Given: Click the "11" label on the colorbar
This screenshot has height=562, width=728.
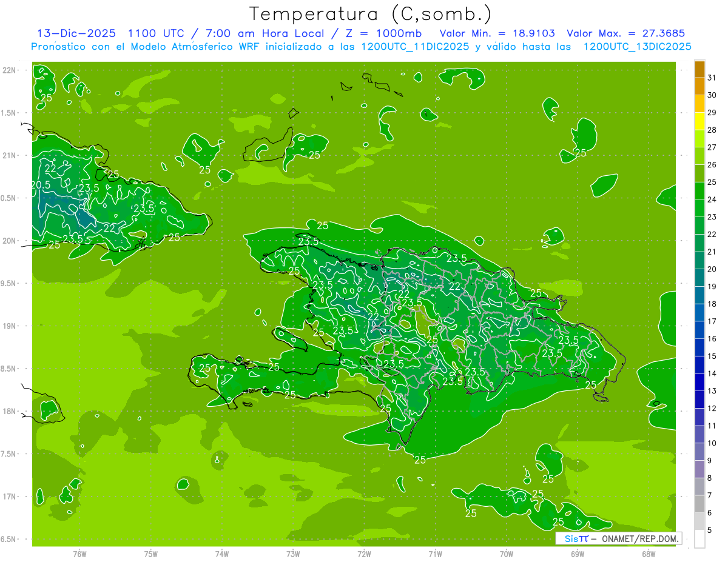Looking at the screenshot, I should tap(712, 426).
